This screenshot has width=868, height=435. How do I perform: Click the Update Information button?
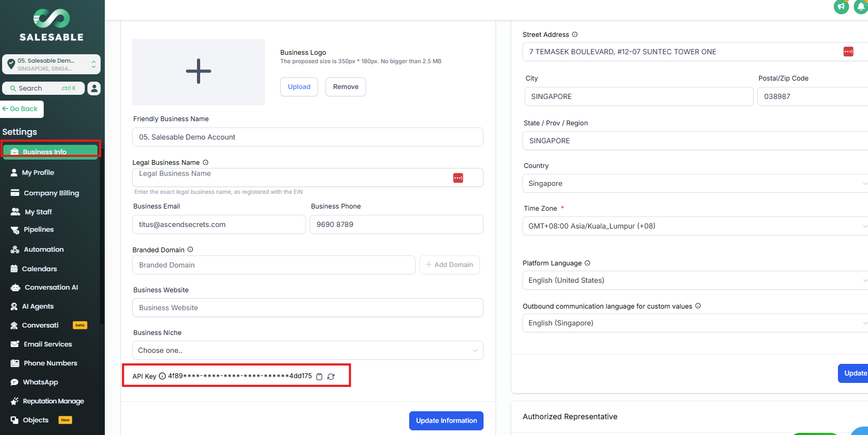pyautogui.click(x=446, y=421)
